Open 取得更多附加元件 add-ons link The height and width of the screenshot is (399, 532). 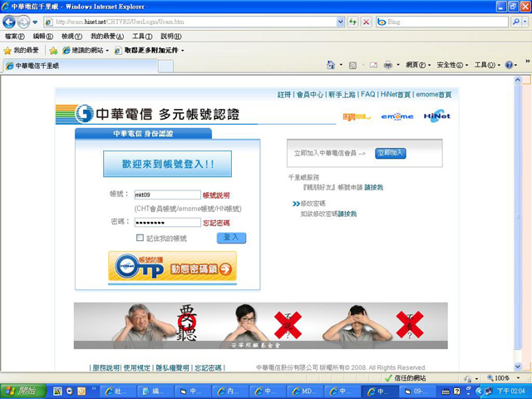150,51
